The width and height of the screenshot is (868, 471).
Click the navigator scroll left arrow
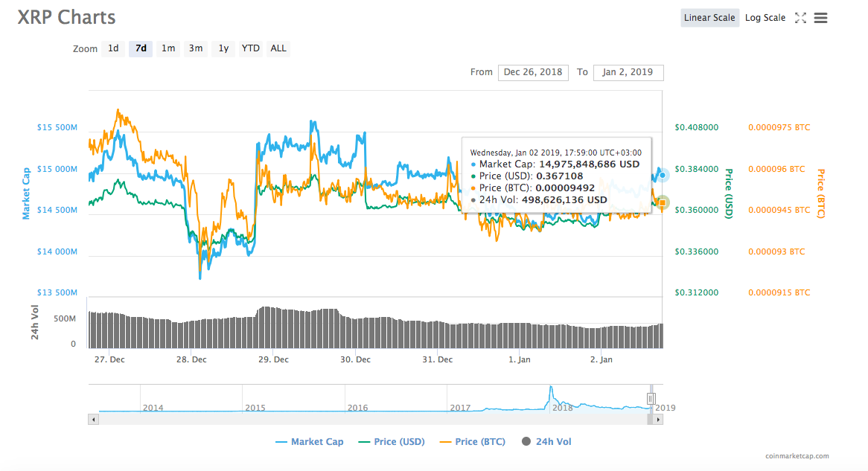click(x=94, y=420)
